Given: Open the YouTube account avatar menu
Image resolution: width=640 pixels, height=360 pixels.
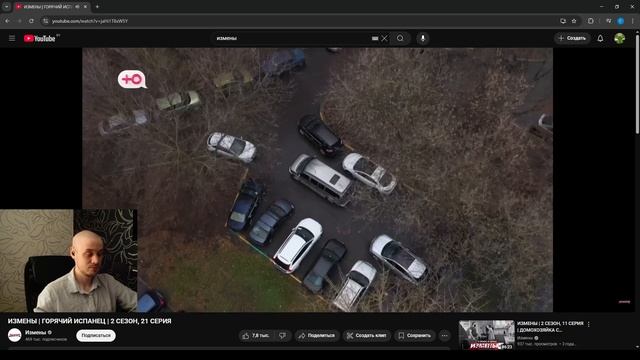Looking at the screenshot, I should [620, 38].
